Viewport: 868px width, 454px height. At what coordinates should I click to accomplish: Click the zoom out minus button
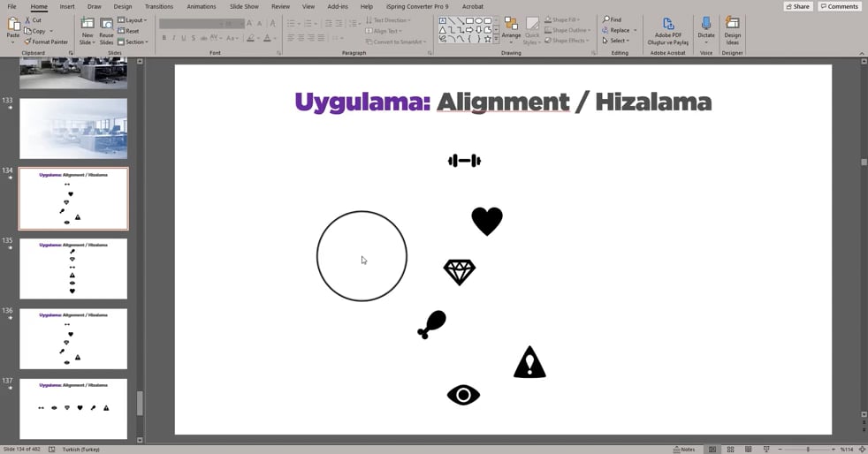pos(780,450)
